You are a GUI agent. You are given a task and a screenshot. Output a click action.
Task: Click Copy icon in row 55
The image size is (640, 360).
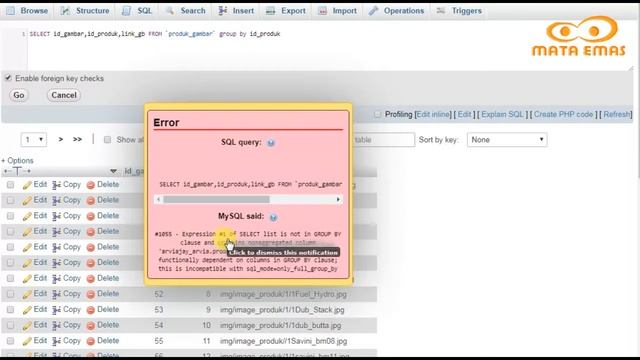coord(56,341)
